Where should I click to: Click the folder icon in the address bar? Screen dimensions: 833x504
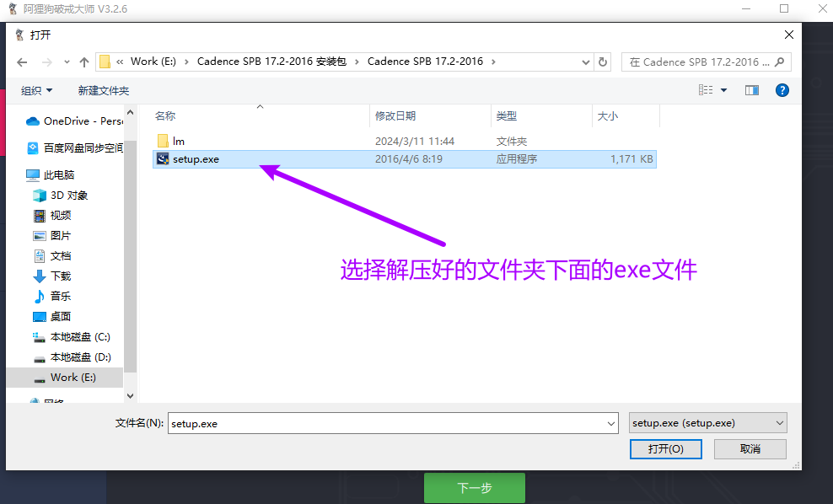point(105,62)
